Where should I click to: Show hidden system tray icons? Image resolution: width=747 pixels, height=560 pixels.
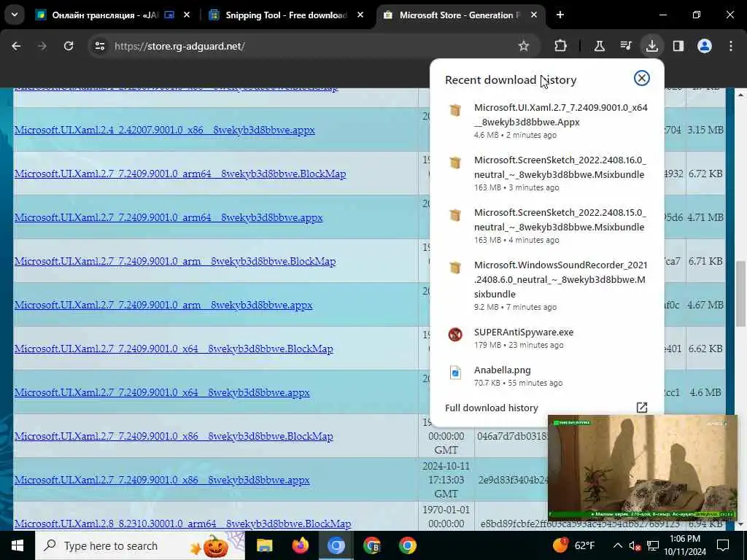617,545
